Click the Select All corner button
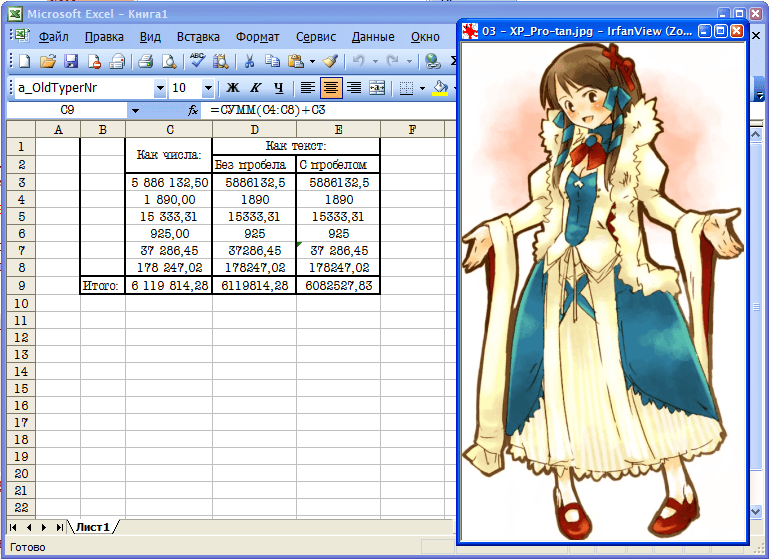The height and width of the screenshot is (559, 769). [x=21, y=129]
